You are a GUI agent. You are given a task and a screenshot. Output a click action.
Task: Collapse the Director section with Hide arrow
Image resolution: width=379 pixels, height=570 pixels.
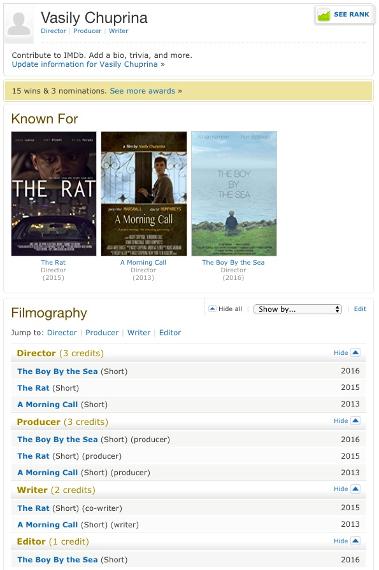tap(355, 352)
